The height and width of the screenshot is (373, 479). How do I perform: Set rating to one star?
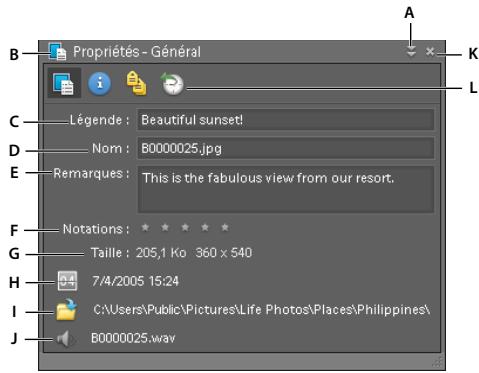(145, 228)
